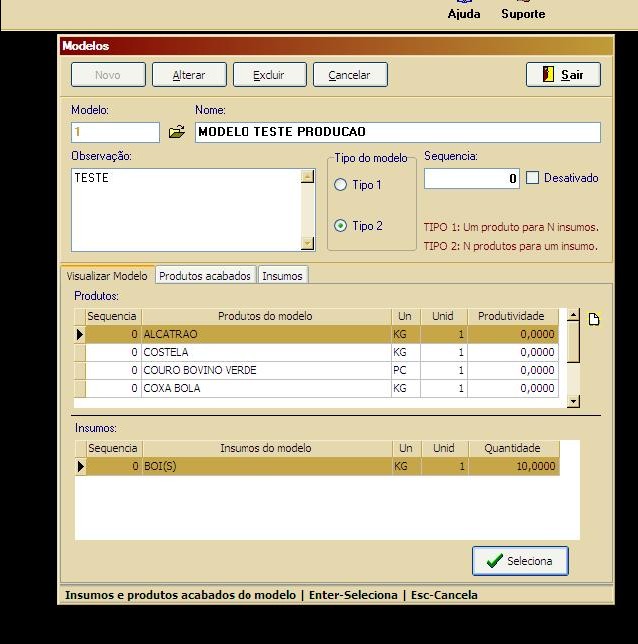Click the Excluir button
The image size is (638, 644).
(269, 75)
